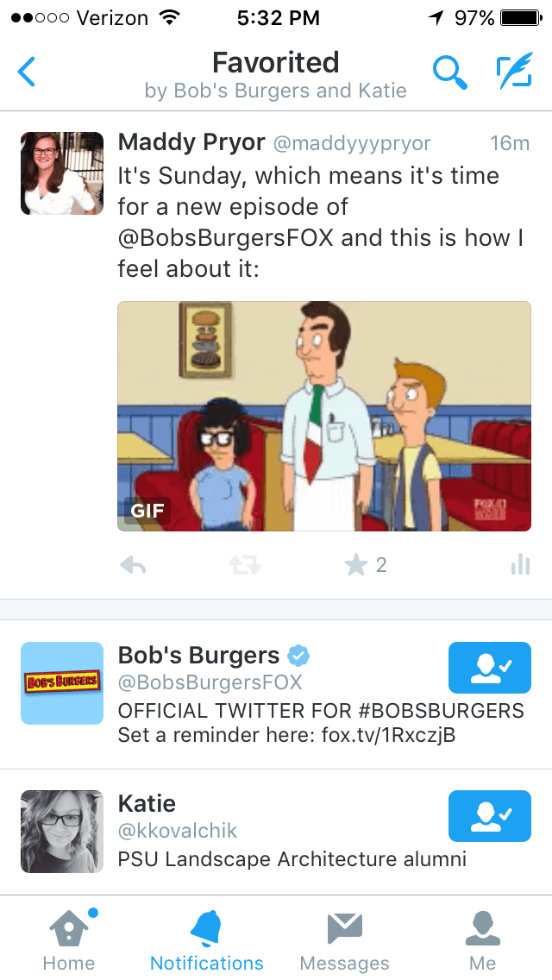The height and width of the screenshot is (980, 552).
Task: Reply to Maddy Pryor's tweet
Action: tap(133, 566)
